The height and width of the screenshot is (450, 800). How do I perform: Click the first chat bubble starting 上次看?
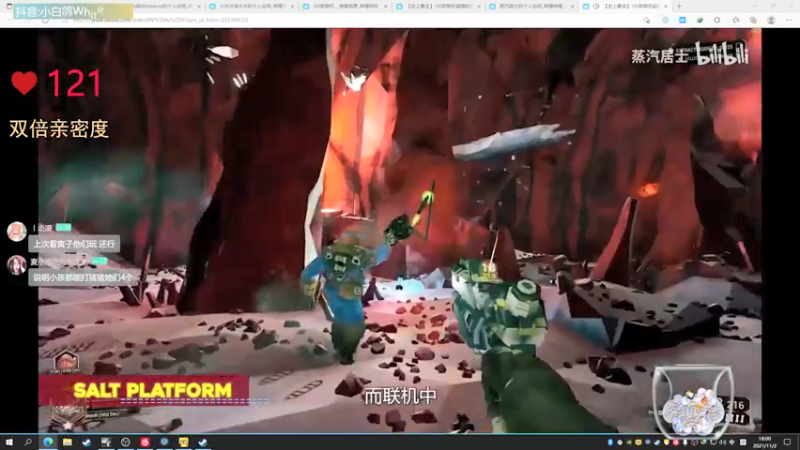coord(74,244)
